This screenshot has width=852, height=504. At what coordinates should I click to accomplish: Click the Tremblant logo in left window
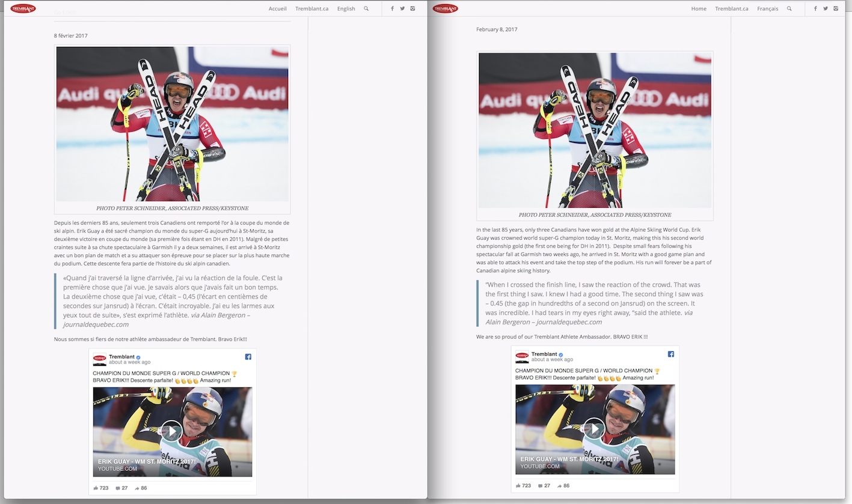coord(23,8)
